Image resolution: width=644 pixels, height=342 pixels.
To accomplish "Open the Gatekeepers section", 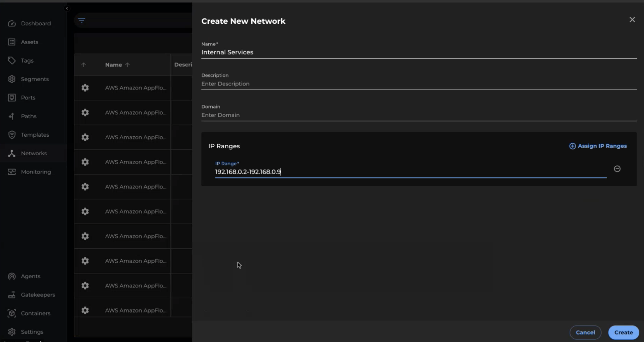I will tap(38, 295).
